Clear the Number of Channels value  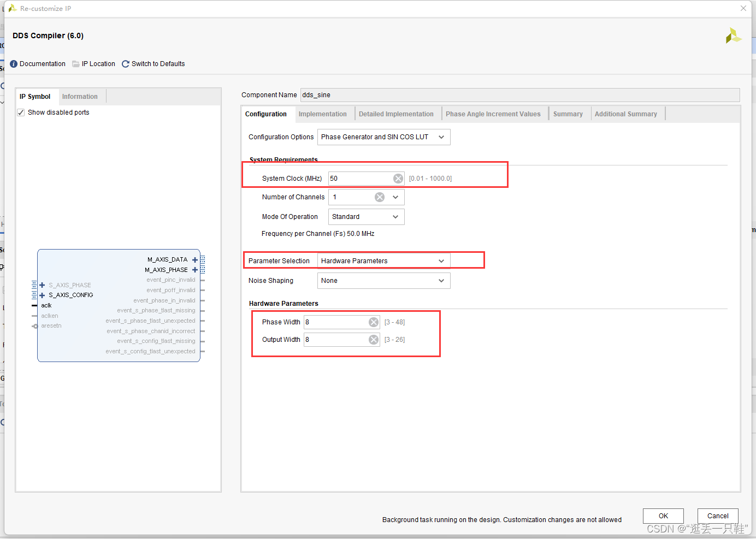click(380, 197)
